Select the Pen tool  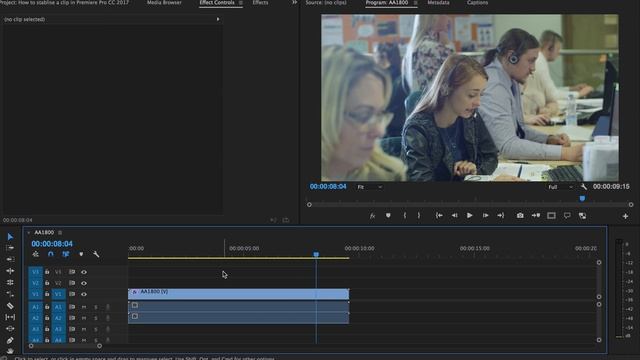tap(10, 340)
